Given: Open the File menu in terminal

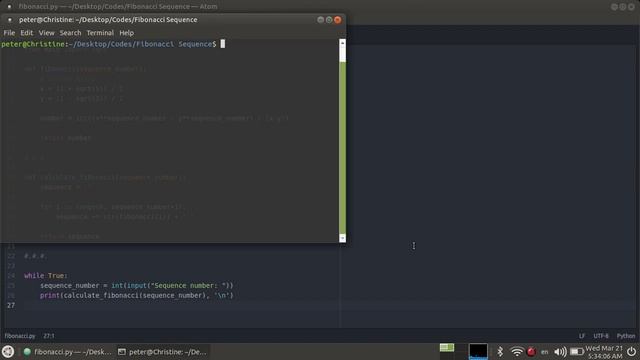Looking at the screenshot, I should click(9, 33).
